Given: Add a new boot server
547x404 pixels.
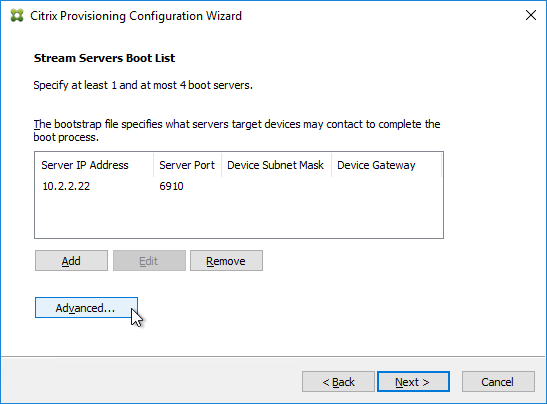Looking at the screenshot, I should pyautogui.click(x=71, y=261).
